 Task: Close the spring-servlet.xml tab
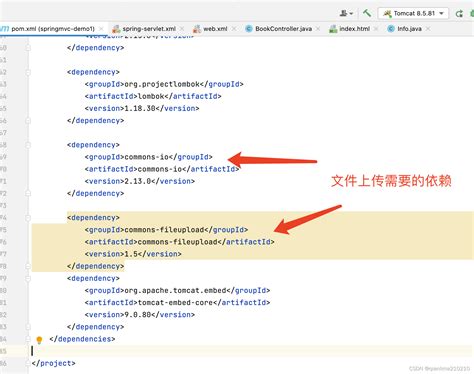tap(182, 29)
